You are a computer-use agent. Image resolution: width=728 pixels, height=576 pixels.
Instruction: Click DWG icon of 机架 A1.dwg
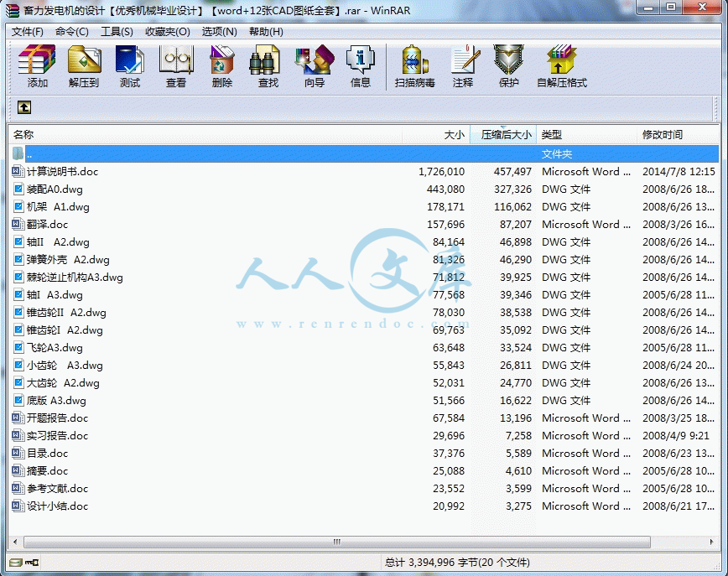coord(18,206)
